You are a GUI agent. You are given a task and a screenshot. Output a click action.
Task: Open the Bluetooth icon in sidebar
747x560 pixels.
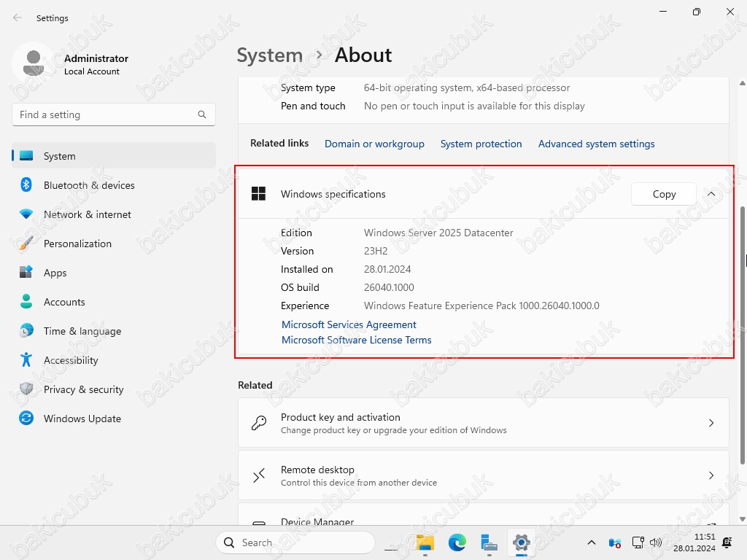tap(26, 184)
